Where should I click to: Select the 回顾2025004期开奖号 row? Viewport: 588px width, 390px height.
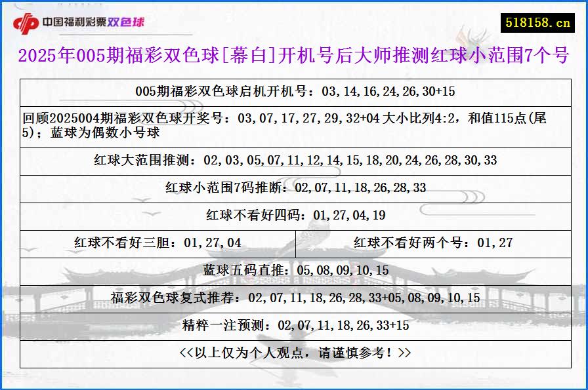point(294,121)
